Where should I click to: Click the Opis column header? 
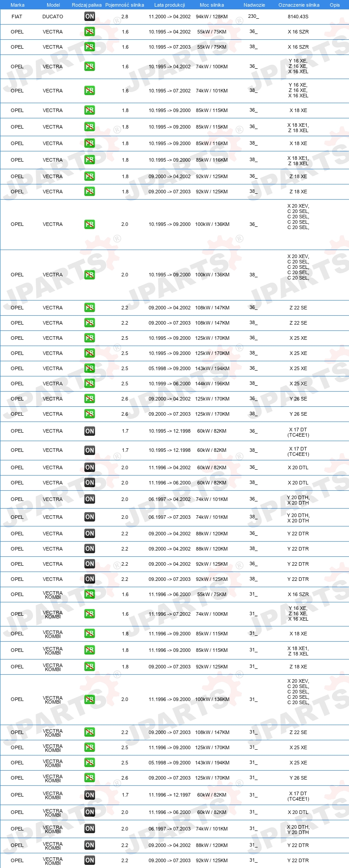(x=335, y=5)
